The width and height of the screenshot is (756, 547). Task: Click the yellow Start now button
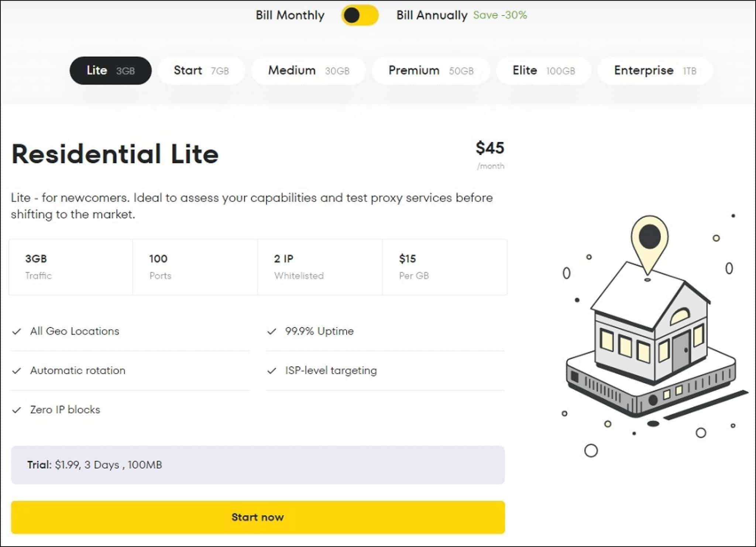pyautogui.click(x=258, y=517)
